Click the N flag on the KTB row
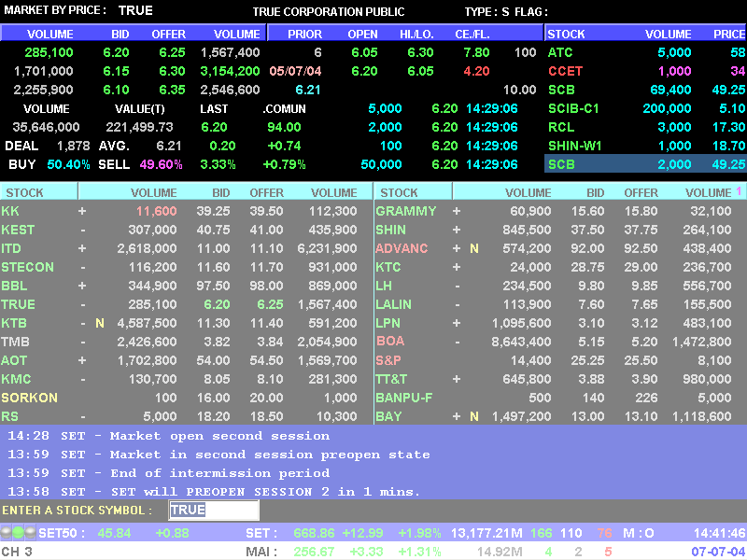747x560 pixels. pos(100,323)
